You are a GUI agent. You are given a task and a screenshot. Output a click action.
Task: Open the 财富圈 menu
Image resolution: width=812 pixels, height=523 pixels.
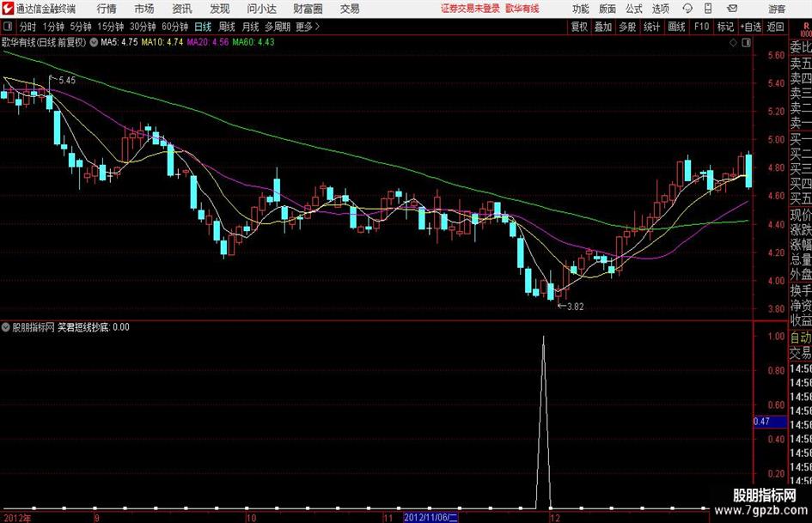[308, 9]
